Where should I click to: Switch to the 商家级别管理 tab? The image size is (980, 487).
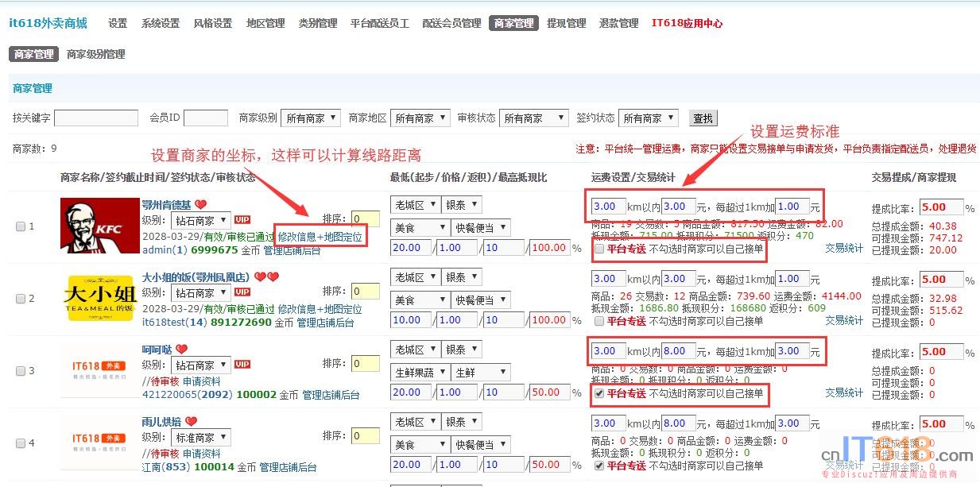(x=95, y=55)
